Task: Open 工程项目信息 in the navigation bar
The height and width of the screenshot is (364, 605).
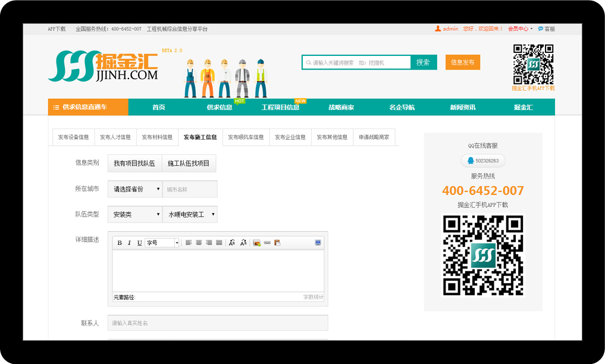Action: click(280, 108)
